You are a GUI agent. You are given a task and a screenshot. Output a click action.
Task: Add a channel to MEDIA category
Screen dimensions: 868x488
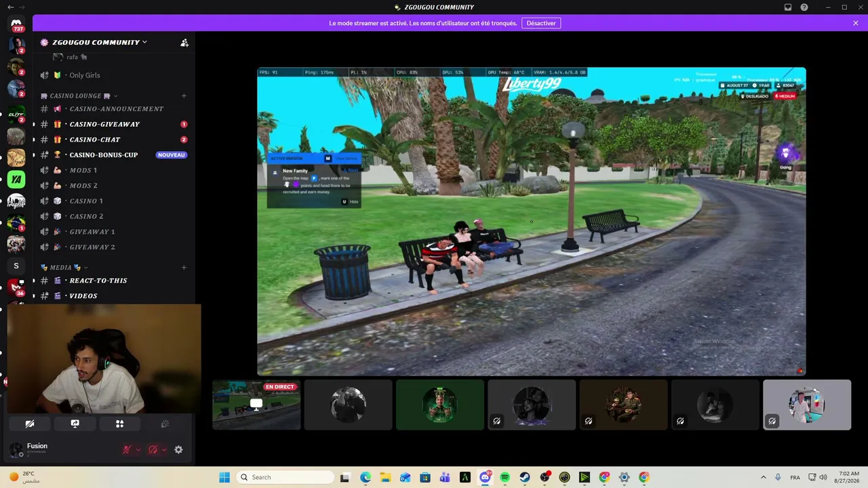tap(184, 268)
